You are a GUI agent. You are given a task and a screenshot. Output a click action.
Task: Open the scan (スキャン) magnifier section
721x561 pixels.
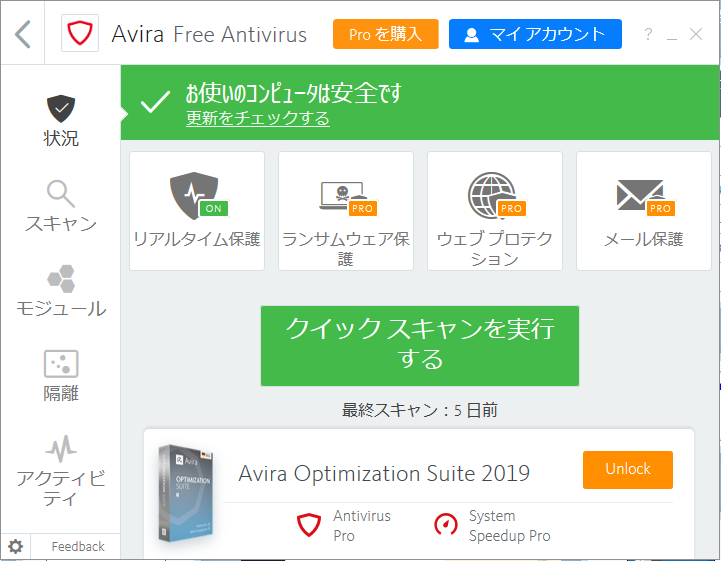[61, 206]
